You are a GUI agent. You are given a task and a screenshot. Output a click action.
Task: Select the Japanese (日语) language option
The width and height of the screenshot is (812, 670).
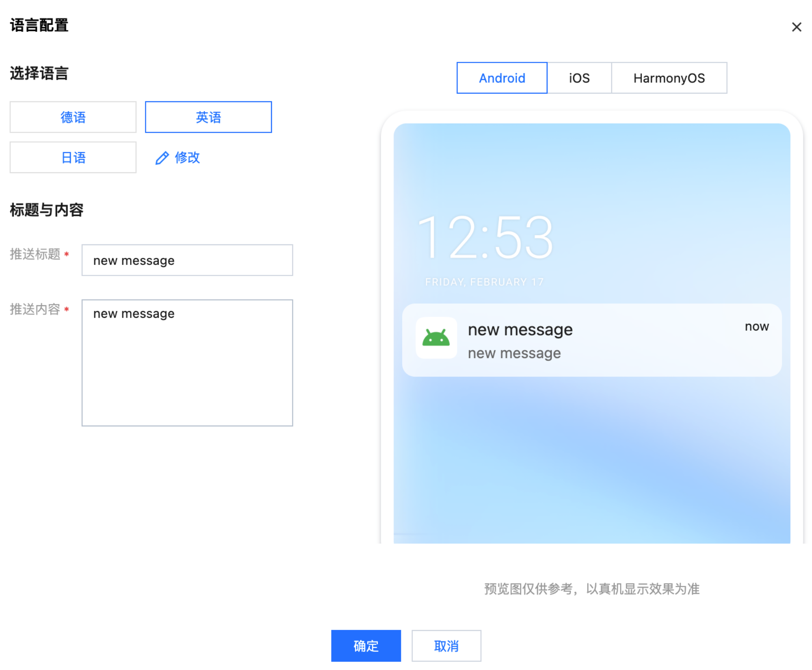click(x=73, y=158)
